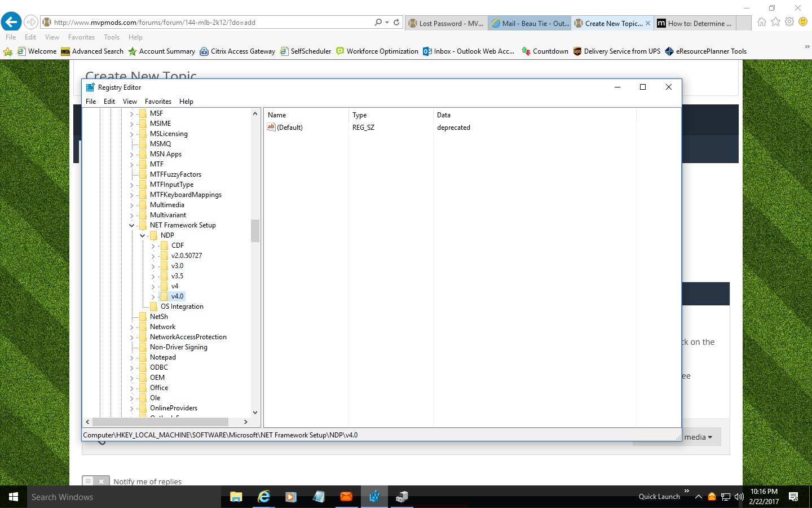This screenshot has width=812, height=508.
Task: Open the Registry Editor View menu
Action: (x=130, y=102)
